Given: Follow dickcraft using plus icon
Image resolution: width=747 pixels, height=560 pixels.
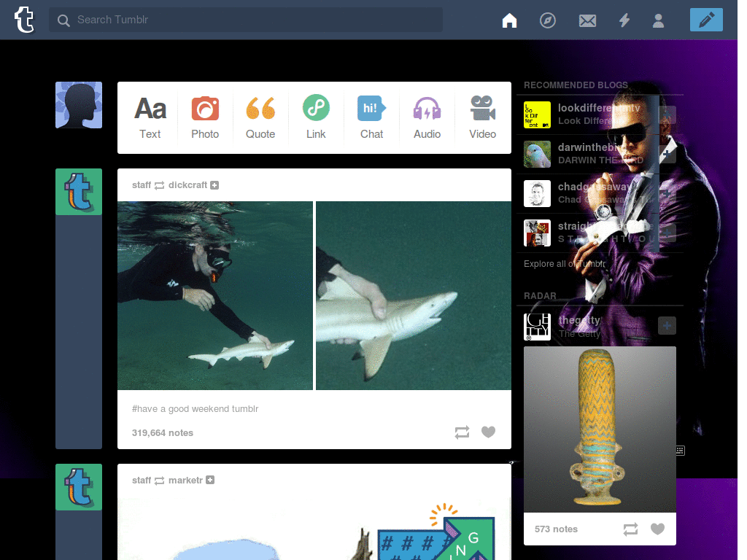Looking at the screenshot, I should pos(214,185).
